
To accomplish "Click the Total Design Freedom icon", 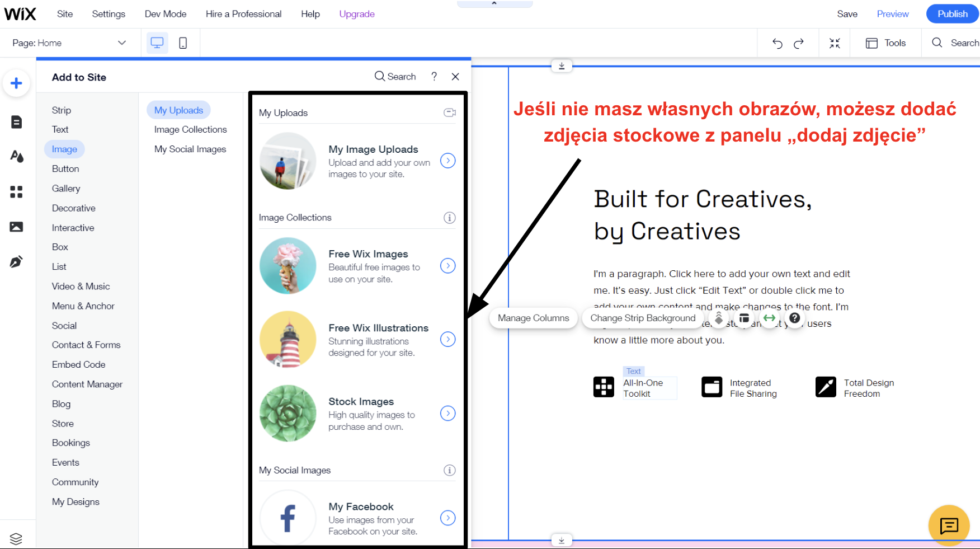I will pos(826,387).
